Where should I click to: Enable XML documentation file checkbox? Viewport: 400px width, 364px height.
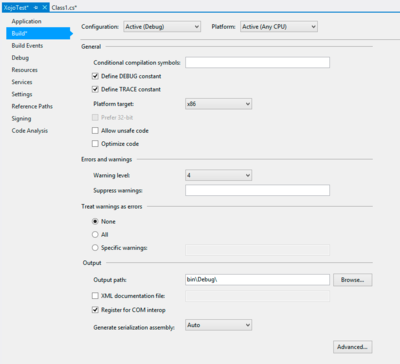click(x=95, y=296)
